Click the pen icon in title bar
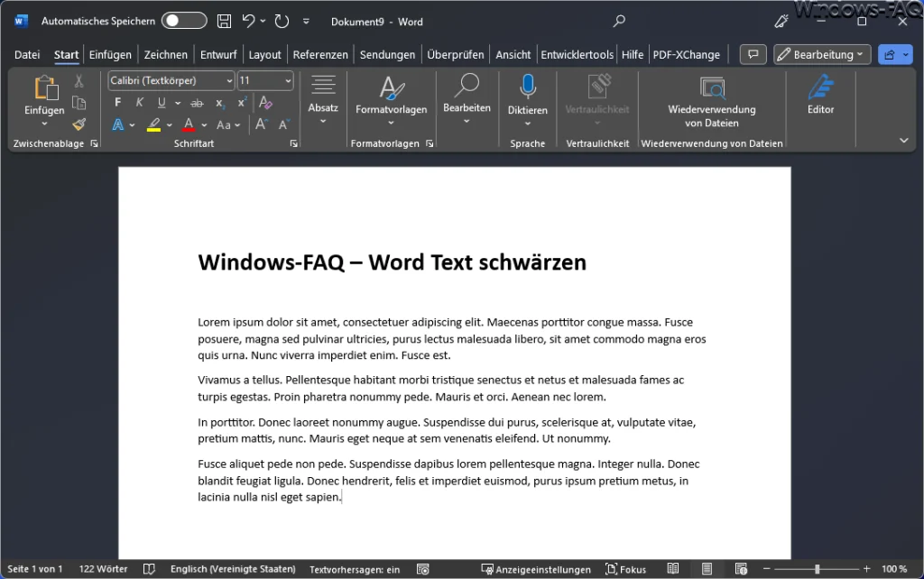Screen dimensions: 924x579 click(781, 22)
